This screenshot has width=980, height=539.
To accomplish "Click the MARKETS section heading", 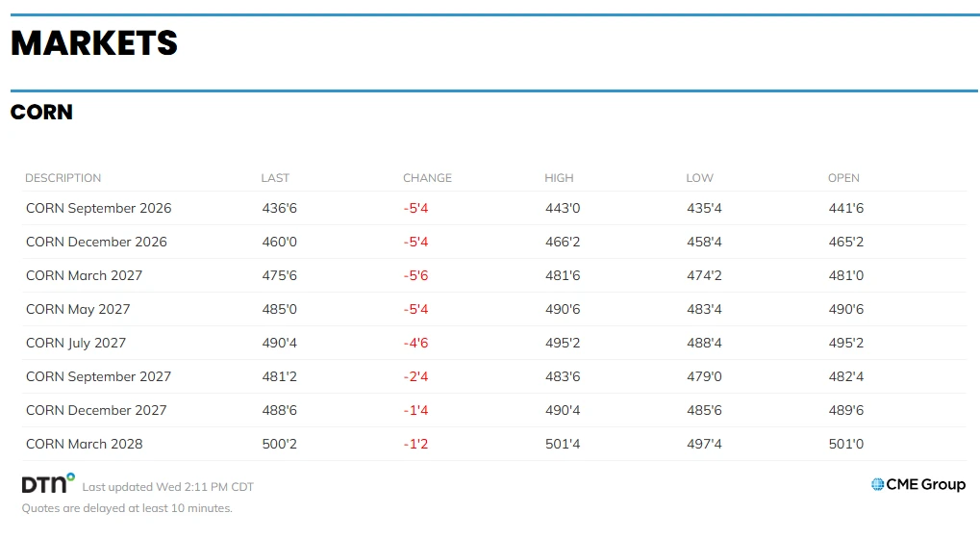I will click(x=94, y=43).
